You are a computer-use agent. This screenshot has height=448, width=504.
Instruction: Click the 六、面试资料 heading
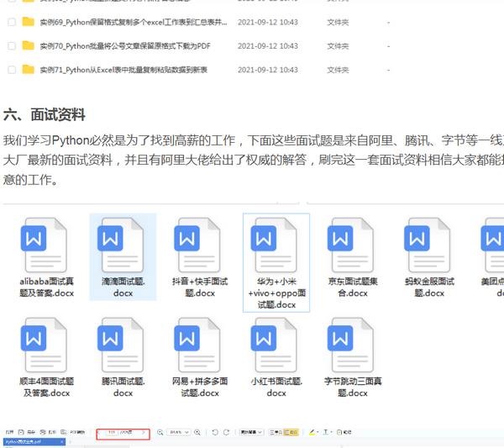[x=45, y=114]
